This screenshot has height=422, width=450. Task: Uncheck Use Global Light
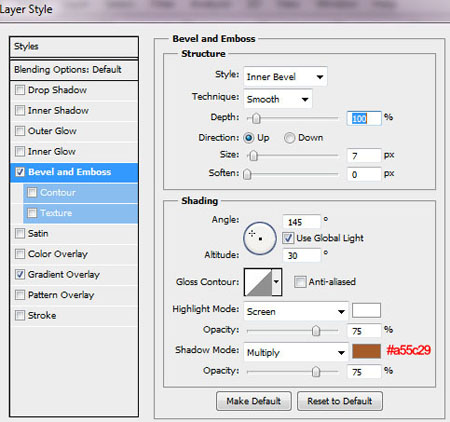[x=288, y=238]
